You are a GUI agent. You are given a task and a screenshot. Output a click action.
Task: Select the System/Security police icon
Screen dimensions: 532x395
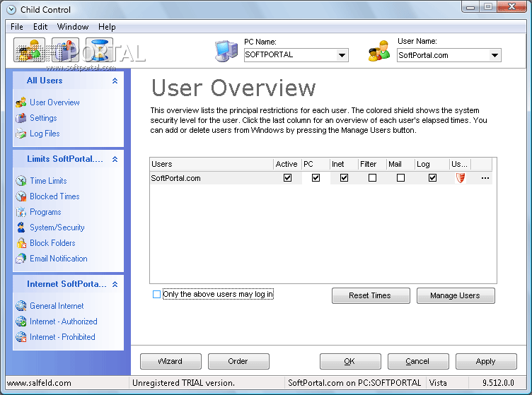pyautogui.click(x=21, y=228)
